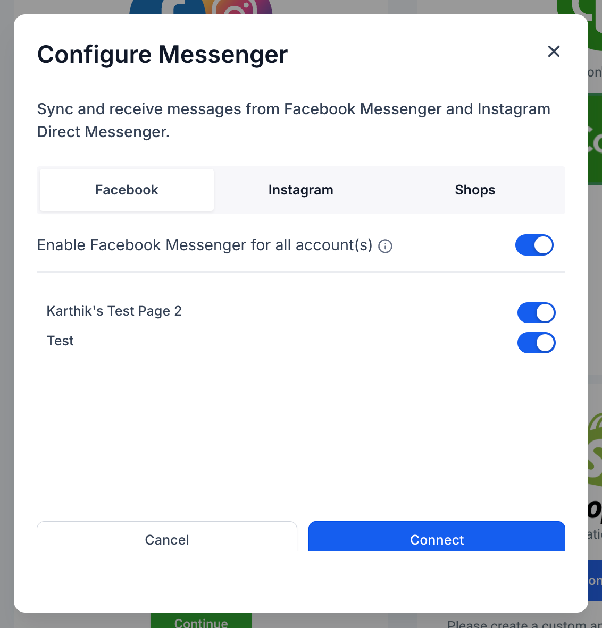Viewport: 602px width, 628px height.
Task: Switch to the Instagram tab
Action: click(x=301, y=190)
